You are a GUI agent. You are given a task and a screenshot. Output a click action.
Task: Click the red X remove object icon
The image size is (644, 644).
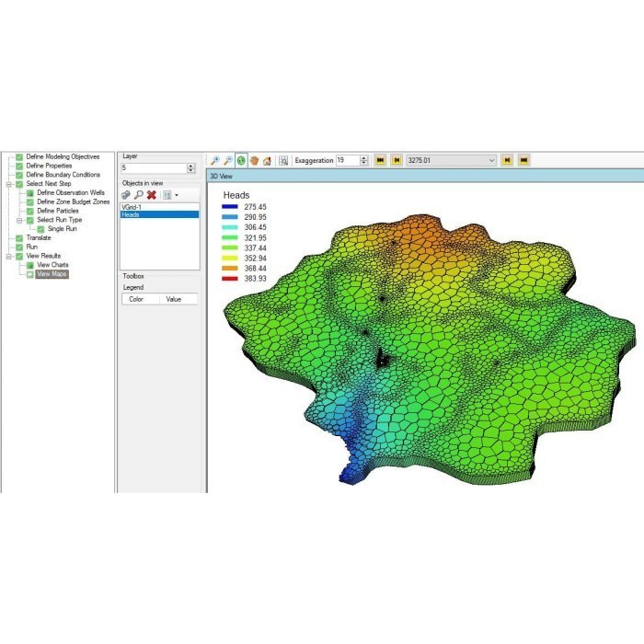coord(151,195)
